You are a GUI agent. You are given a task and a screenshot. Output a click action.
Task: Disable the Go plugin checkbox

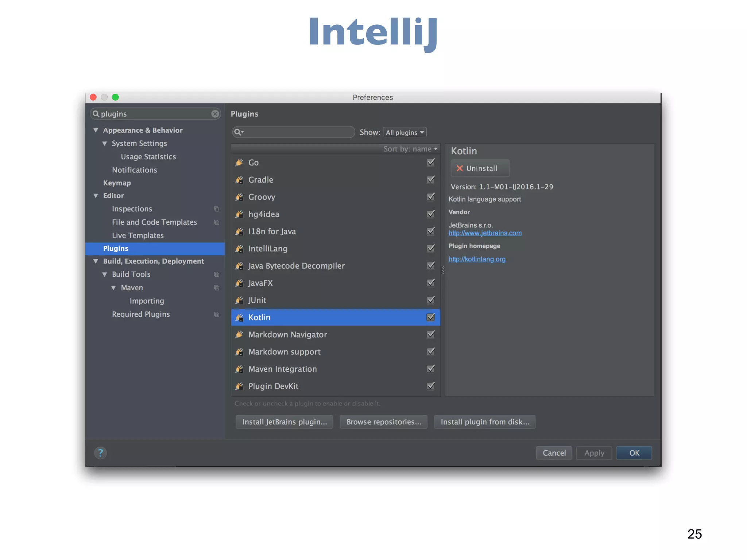[x=431, y=162]
